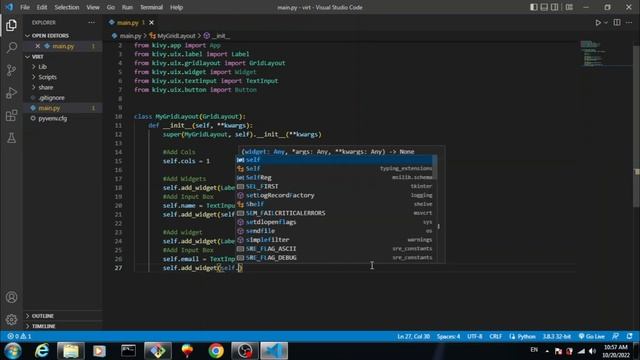Open the Manage gear icon
This screenshot has height=360, width=640.
pos(11,319)
